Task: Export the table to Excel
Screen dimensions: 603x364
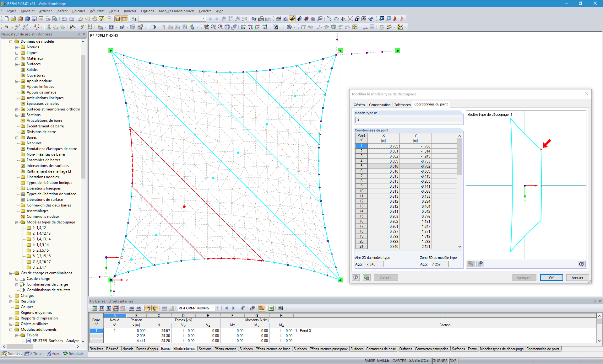Action: [x=270, y=308]
